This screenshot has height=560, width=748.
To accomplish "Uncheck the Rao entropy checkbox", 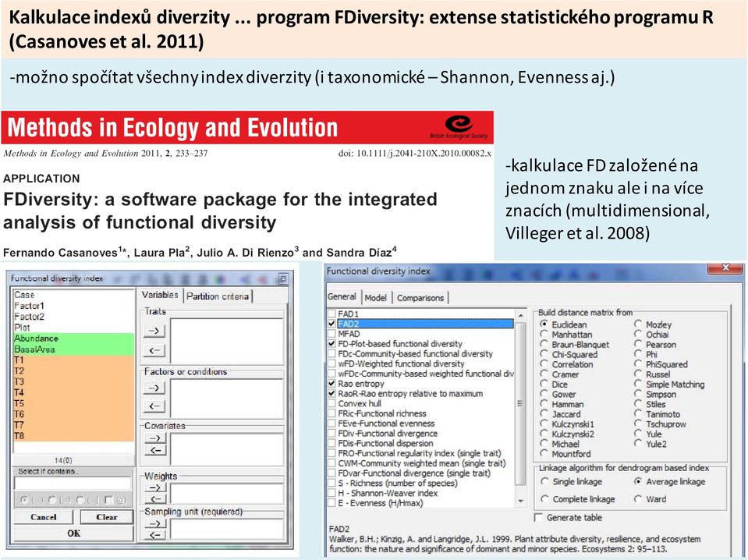I will pyautogui.click(x=331, y=384).
